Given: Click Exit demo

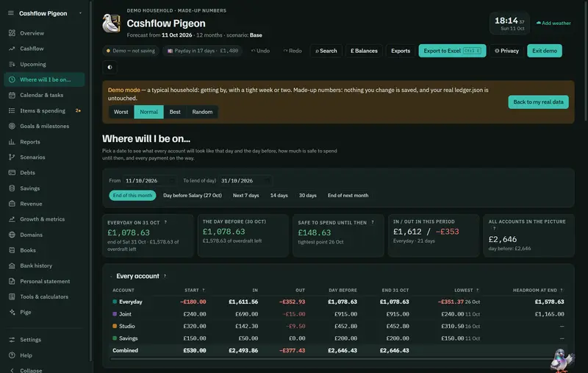Looking at the screenshot, I should click(x=545, y=51).
